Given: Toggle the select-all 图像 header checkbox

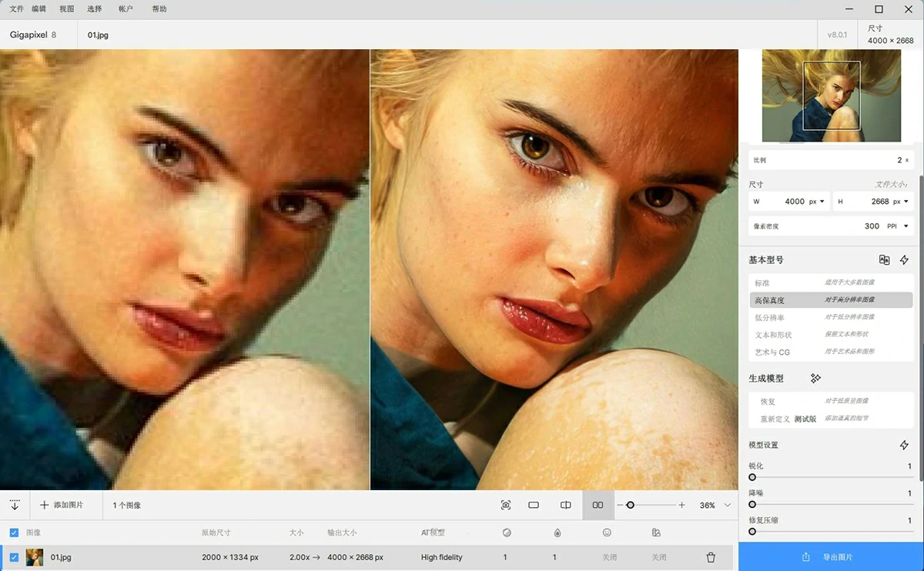Looking at the screenshot, I should click(14, 533).
